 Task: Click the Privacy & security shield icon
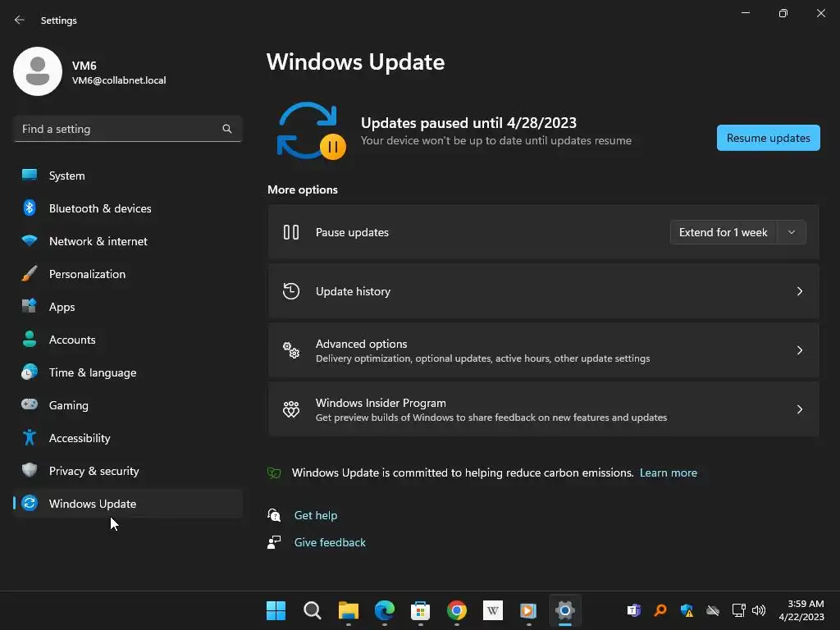coord(30,470)
